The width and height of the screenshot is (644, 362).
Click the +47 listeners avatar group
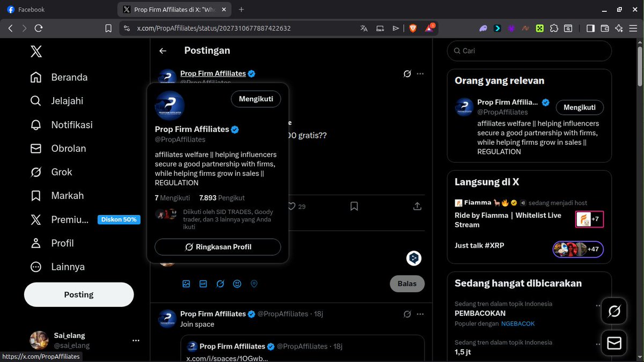click(x=579, y=249)
